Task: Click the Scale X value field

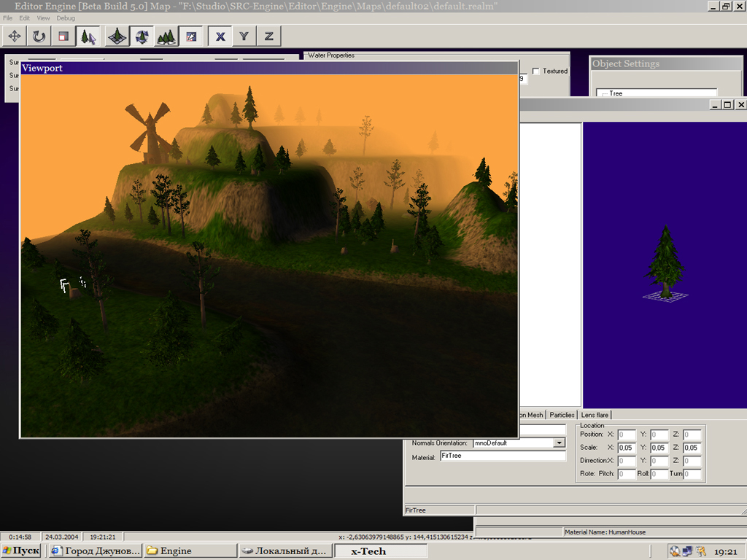Action: 627,448
